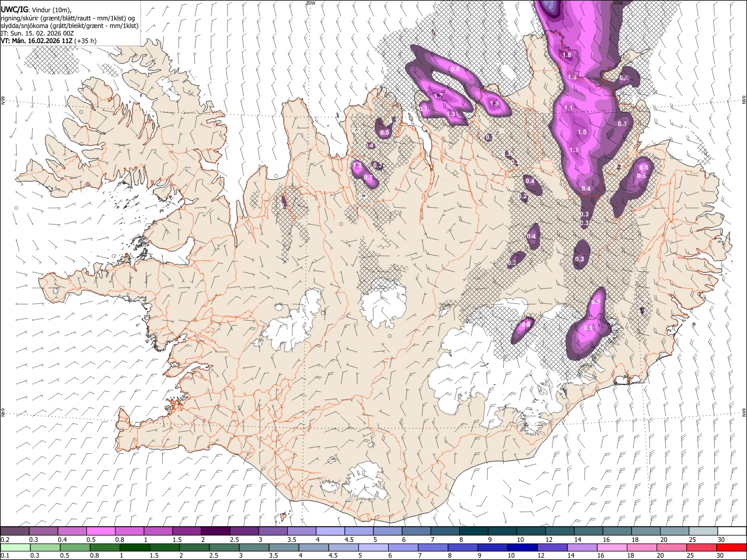
Task: Click the 'VT: Mán. 16.02.2026 11Z (+35 h)' line
Action: 49,41
